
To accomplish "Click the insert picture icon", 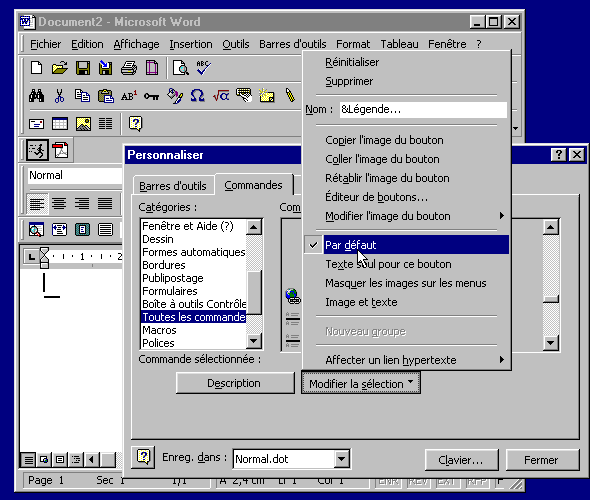I will [83, 124].
